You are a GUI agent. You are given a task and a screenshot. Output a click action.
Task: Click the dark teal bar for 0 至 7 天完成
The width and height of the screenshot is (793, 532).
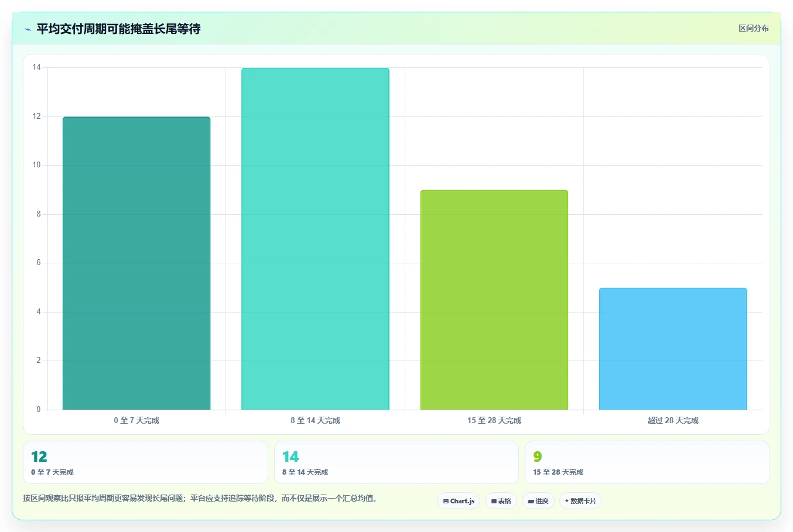(x=136, y=263)
